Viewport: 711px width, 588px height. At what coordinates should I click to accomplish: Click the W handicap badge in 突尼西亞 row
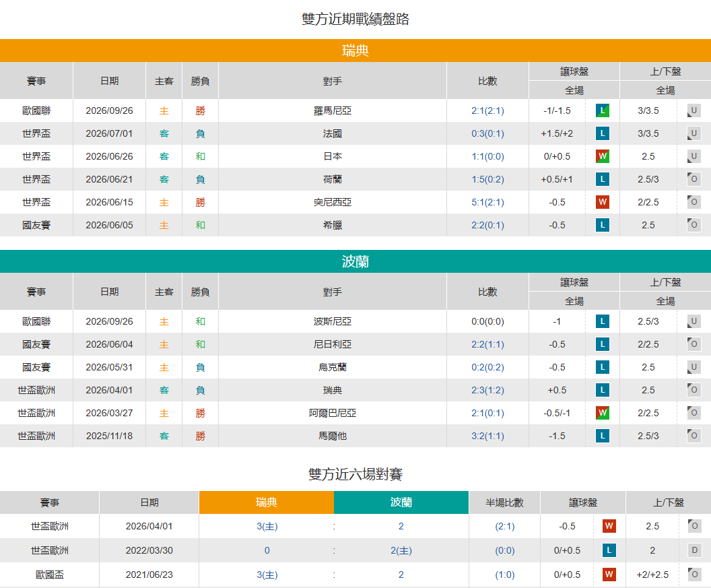(x=602, y=202)
